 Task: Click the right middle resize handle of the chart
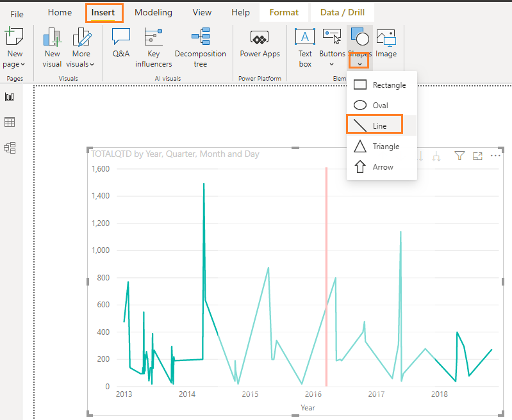503,281
